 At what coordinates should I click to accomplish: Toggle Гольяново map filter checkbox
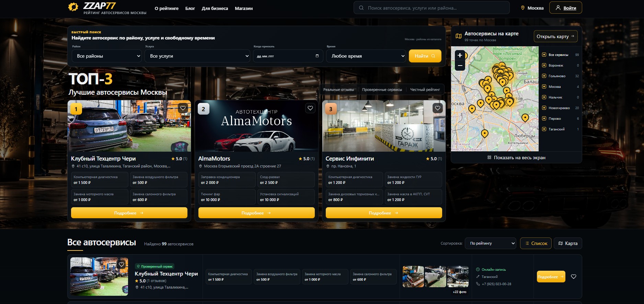click(544, 76)
